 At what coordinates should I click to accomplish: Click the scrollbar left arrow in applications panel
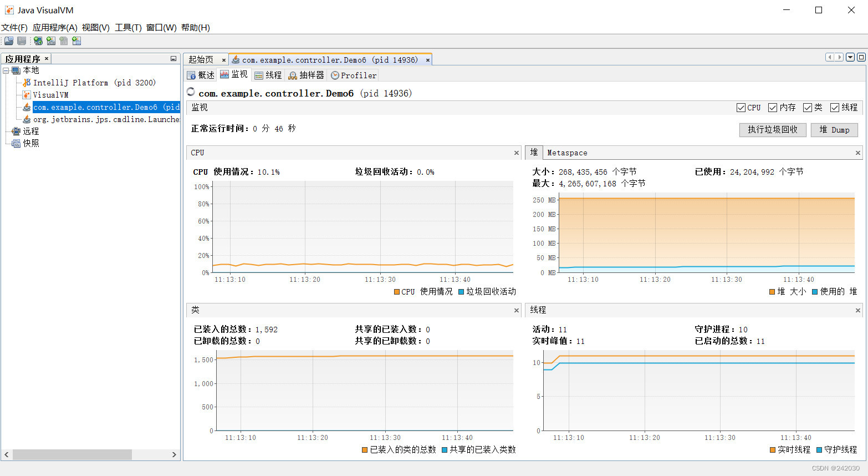point(7,454)
